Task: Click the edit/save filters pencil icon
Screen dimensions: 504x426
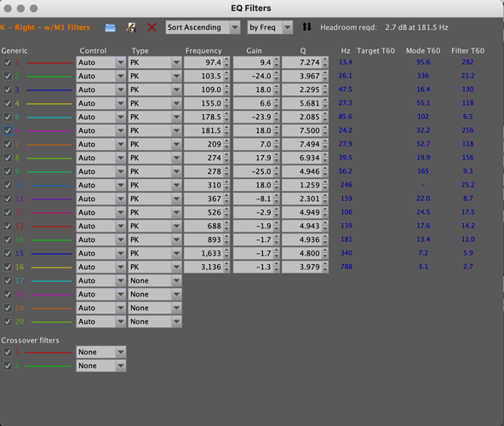Action: coord(130,27)
